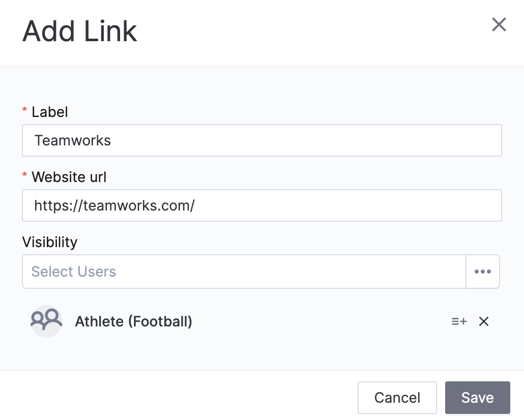
Task: Open the three-dot Visibility options button
Action: click(x=482, y=272)
